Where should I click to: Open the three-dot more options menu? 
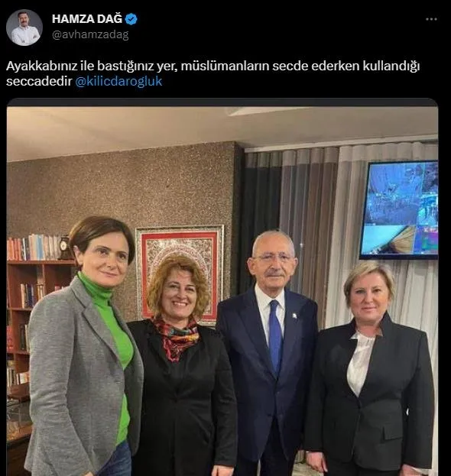click(431, 19)
